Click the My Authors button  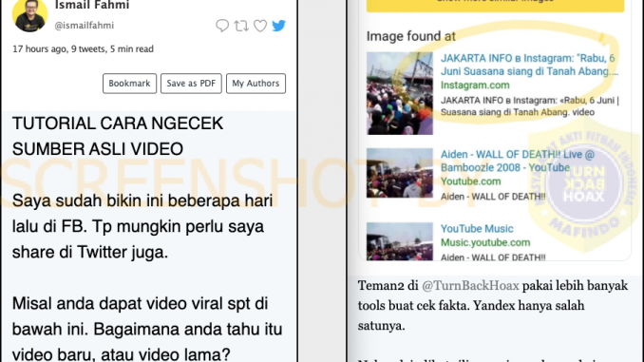point(256,84)
